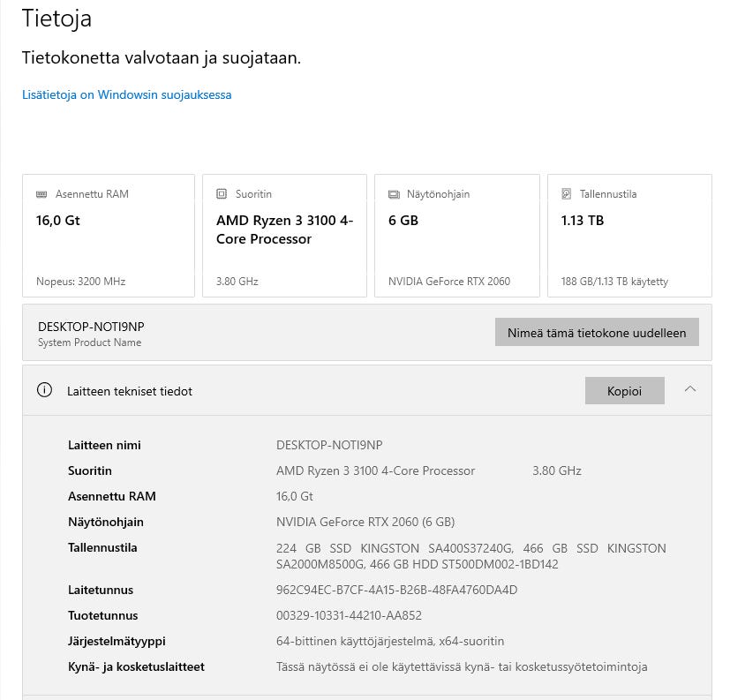The height and width of the screenshot is (700, 730).
Task: Click the display adapter icon
Action: (x=394, y=194)
